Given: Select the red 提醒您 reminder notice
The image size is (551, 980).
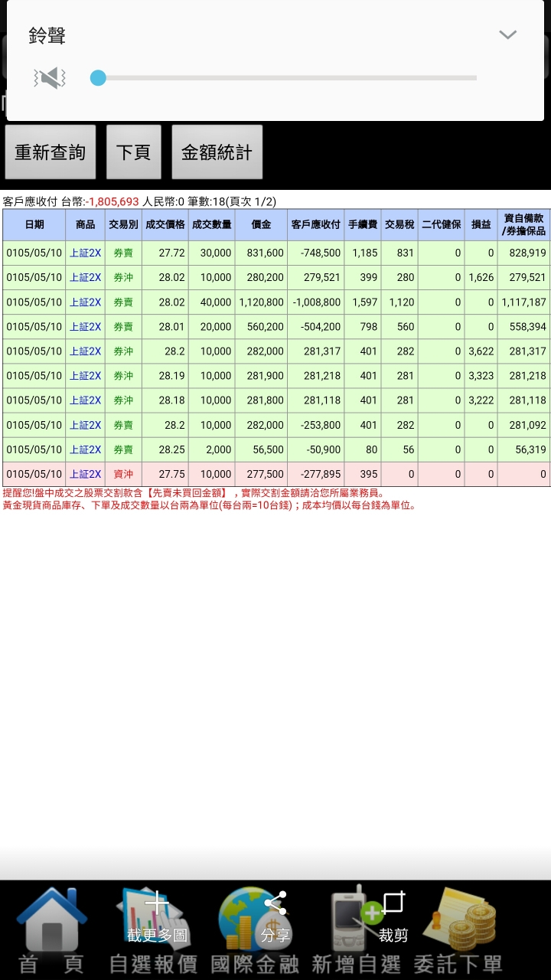Looking at the screenshot, I should 194,493.
